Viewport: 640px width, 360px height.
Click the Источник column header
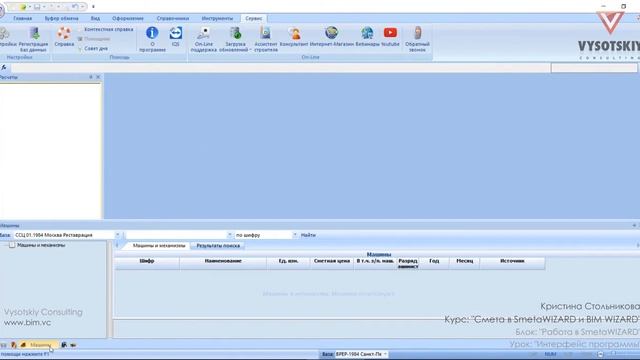tap(512, 263)
